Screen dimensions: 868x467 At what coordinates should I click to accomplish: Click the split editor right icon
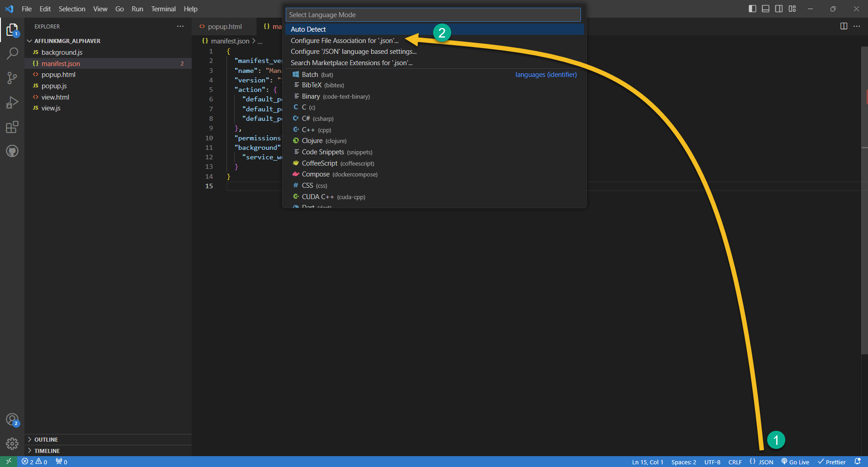(x=844, y=26)
